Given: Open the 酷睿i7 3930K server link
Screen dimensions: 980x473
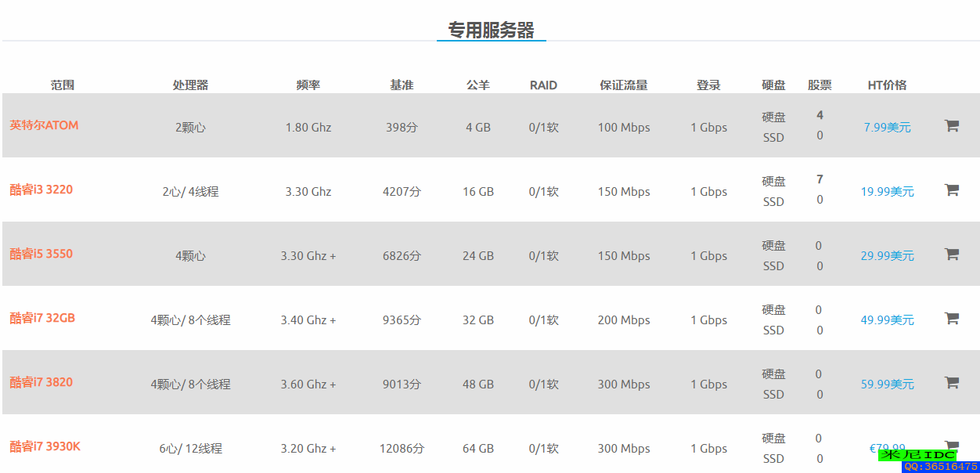Looking at the screenshot, I should pyautogui.click(x=45, y=446).
